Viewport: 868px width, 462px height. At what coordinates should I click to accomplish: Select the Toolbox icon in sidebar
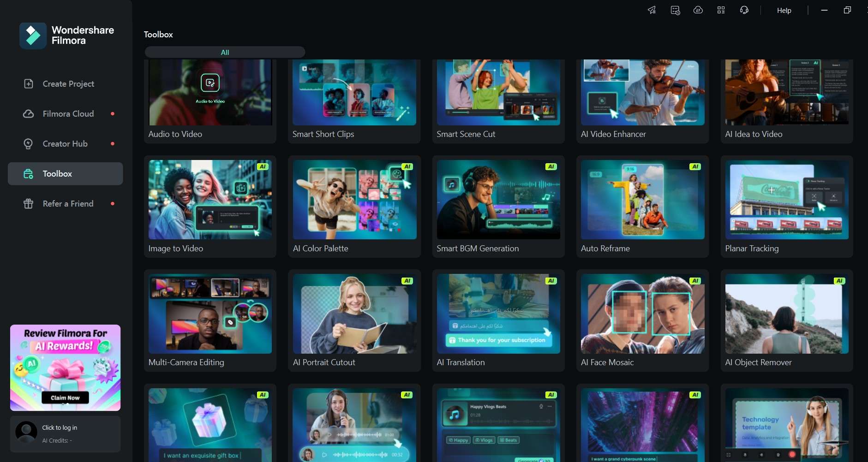[29, 174]
